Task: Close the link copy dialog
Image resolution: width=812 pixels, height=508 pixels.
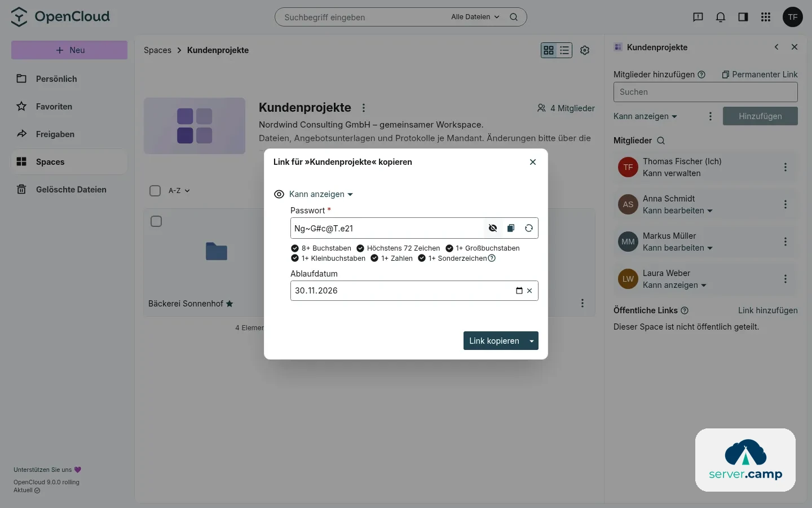Action: click(533, 162)
